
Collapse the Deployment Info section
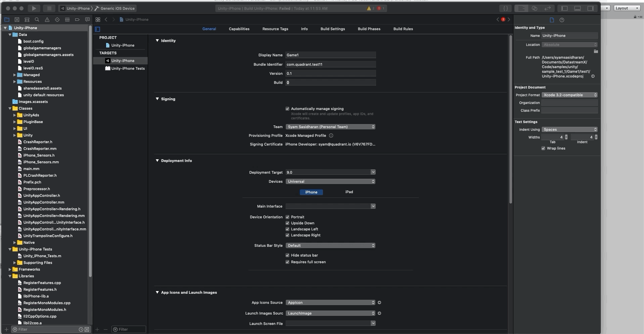[157, 161]
